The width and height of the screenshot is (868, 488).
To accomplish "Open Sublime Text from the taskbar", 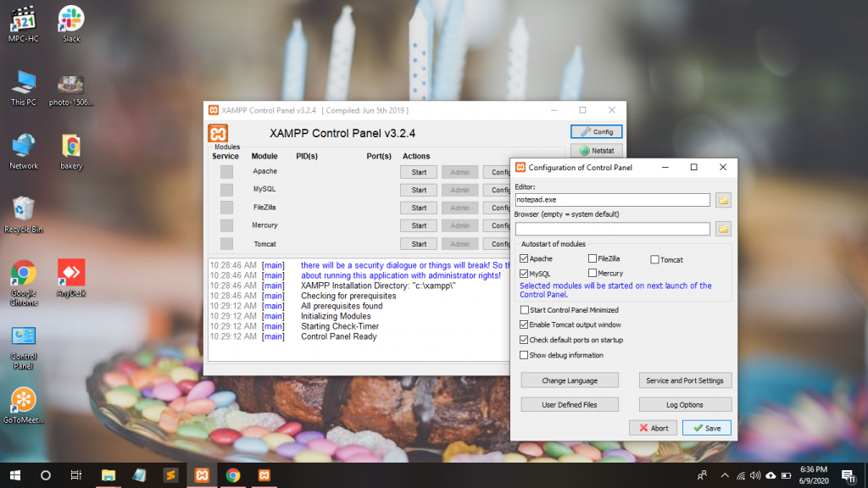I will [170, 475].
